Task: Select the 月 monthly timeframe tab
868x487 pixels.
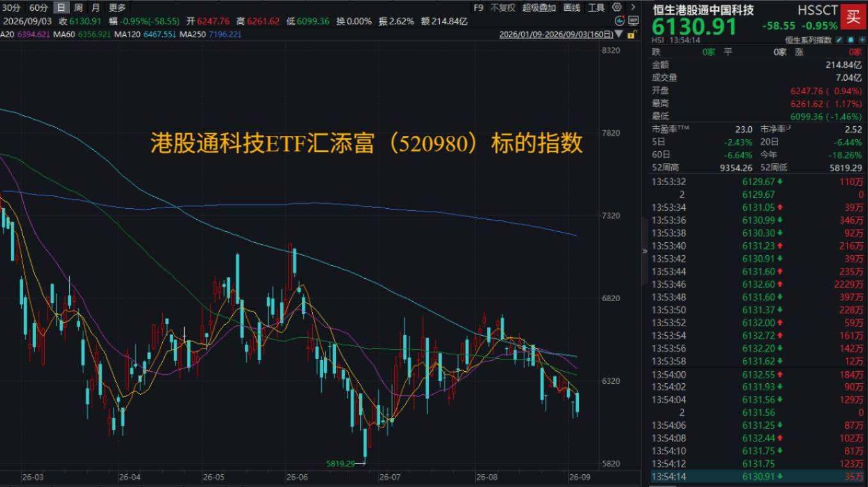Action: 96,8
